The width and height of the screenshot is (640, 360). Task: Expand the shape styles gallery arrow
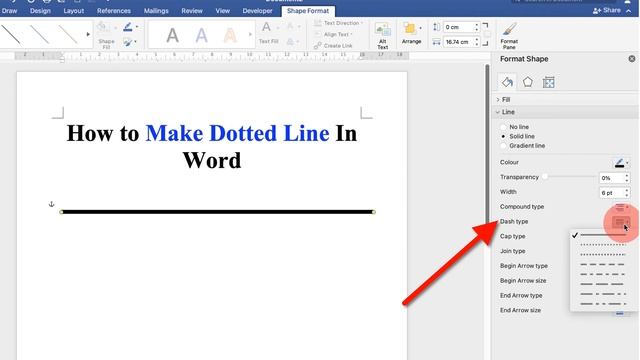coord(88,35)
